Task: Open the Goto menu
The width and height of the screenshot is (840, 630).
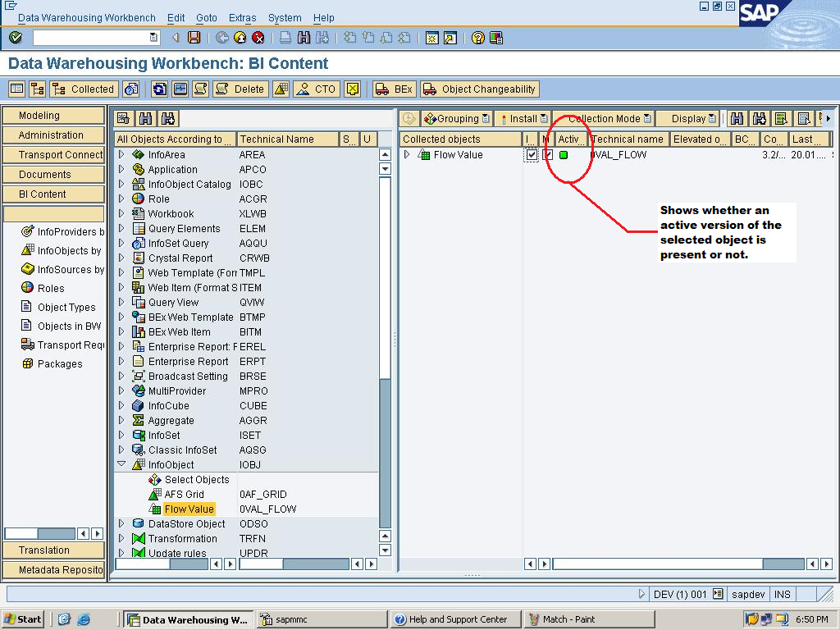Action: [x=206, y=18]
